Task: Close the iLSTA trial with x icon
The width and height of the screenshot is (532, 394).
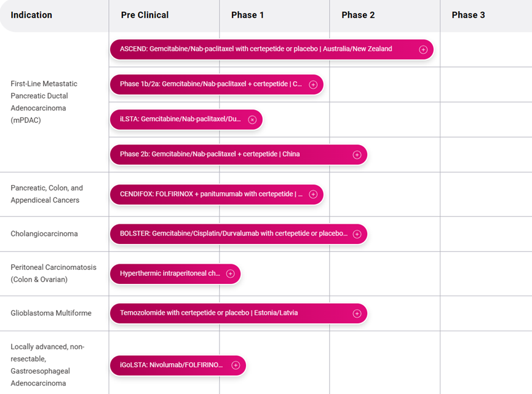Action: tap(252, 120)
